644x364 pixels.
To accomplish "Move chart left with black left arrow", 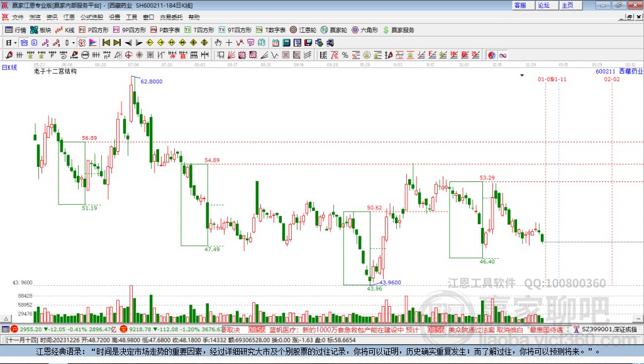I will 128,43.
